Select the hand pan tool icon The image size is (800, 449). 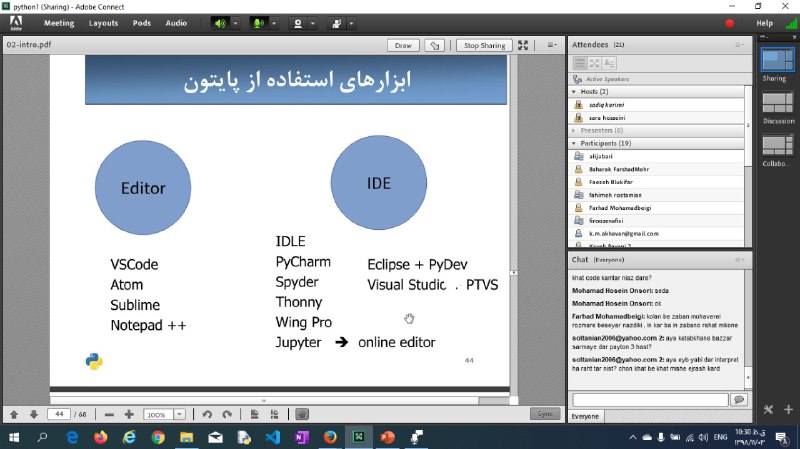click(302, 414)
